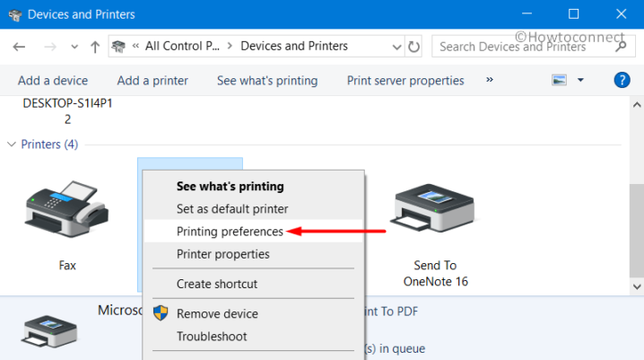Open the recent locations dropdown arrow
This screenshot has width=644, height=360.
[x=74, y=47]
